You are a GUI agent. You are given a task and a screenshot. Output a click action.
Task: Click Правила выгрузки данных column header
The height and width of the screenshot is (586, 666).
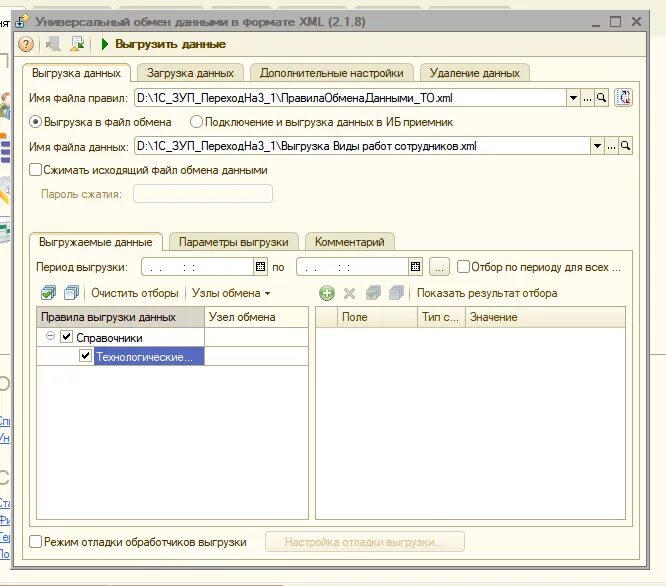point(120,317)
